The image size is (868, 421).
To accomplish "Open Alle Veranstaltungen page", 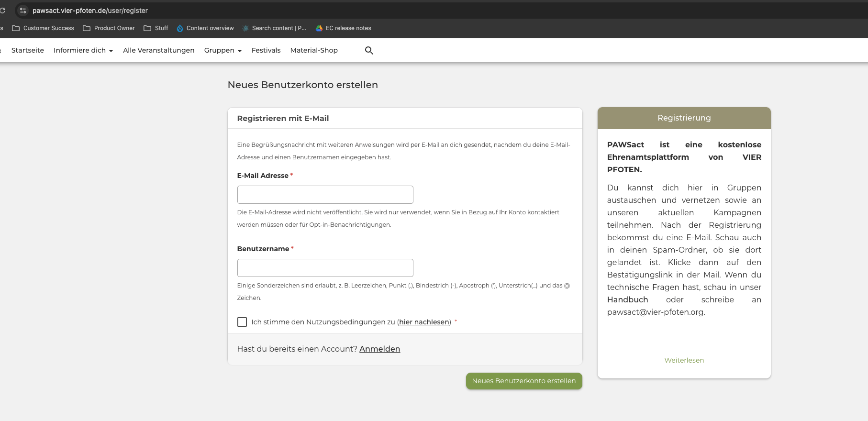I will tap(159, 50).
